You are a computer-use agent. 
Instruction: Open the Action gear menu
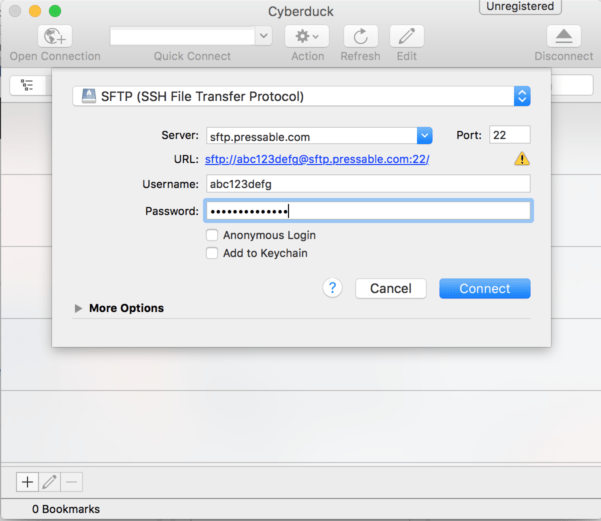click(x=307, y=36)
